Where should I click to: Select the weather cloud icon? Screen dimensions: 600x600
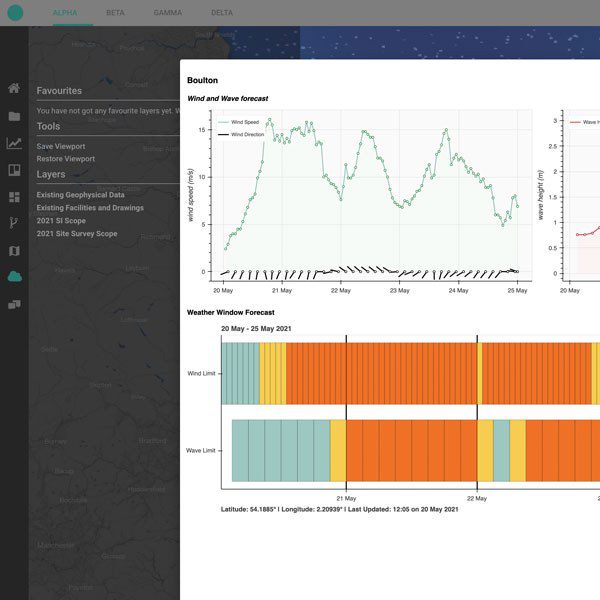pyautogui.click(x=14, y=277)
